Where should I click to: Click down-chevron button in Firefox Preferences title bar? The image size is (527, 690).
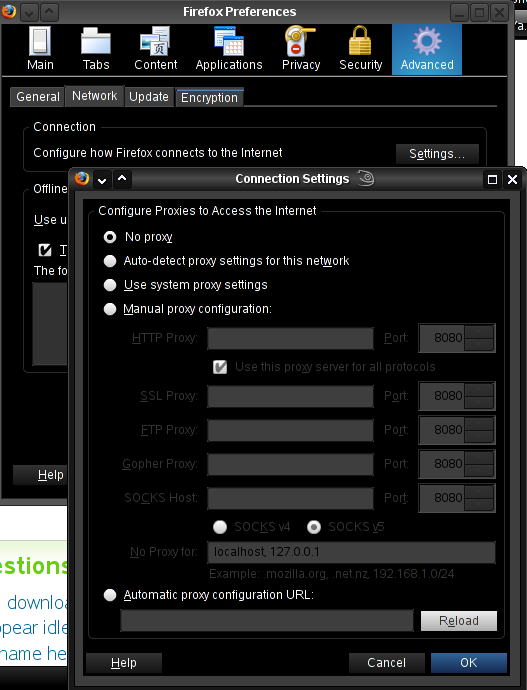click(29, 13)
